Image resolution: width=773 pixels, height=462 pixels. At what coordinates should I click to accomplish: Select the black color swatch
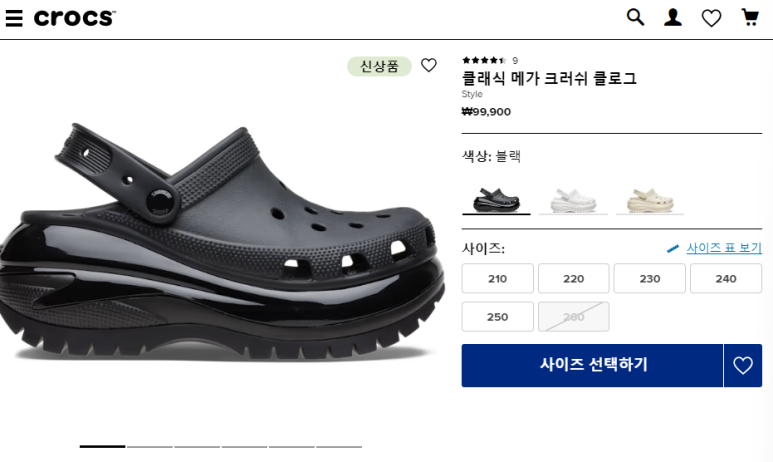click(x=496, y=200)
